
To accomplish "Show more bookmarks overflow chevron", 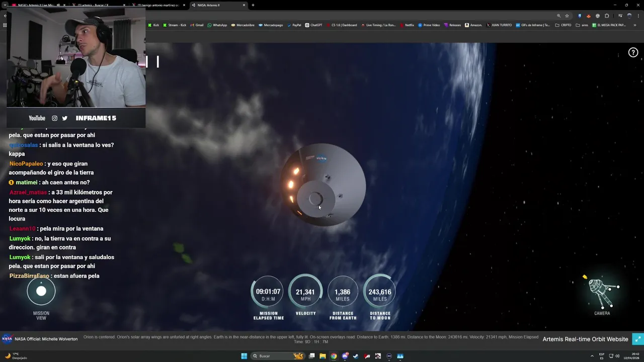I will point(635,25).
